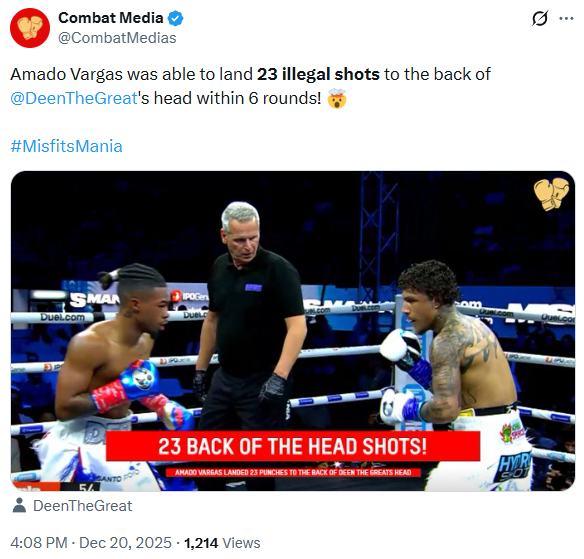Open the @CombatMedias handle
Screen dimensions: 584x559
(117, 38)
